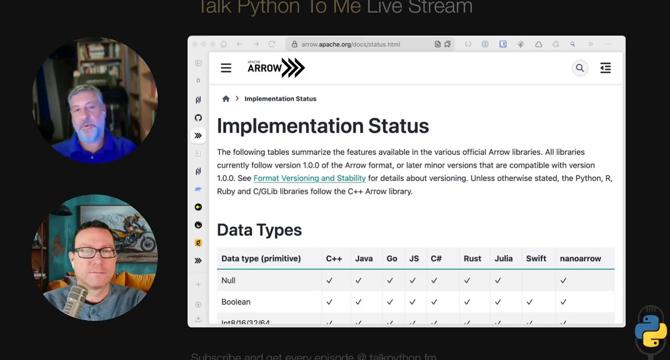The width and height of the screenshot is (670, 360).
Task: Open Format Versioning and Stability link
Action: click(310, 178)
